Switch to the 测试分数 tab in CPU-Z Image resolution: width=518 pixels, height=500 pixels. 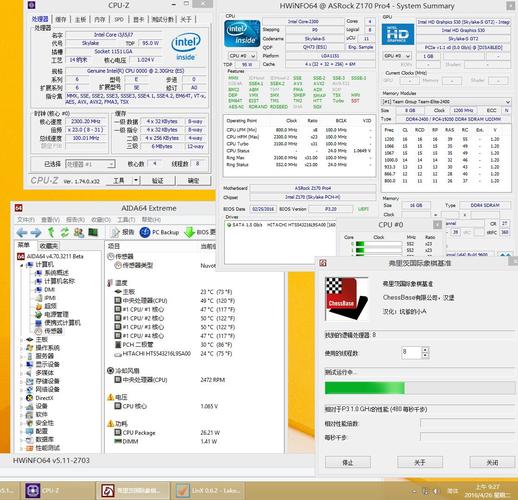click(162, 19)
